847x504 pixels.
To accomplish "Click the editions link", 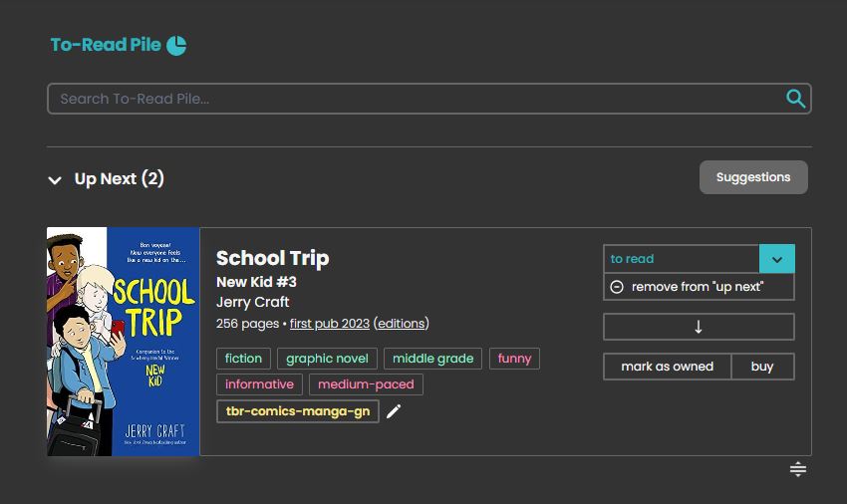I will pyautogui.click(x=402, y=324).
